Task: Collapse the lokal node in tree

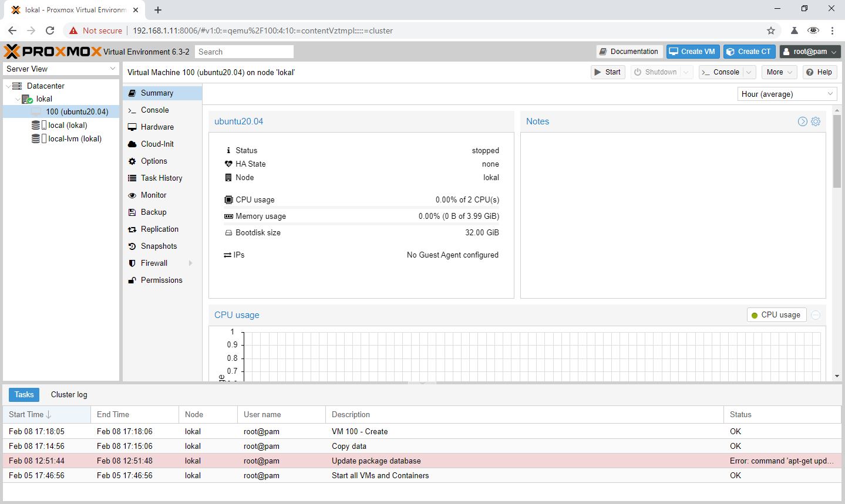Action: 17,99
